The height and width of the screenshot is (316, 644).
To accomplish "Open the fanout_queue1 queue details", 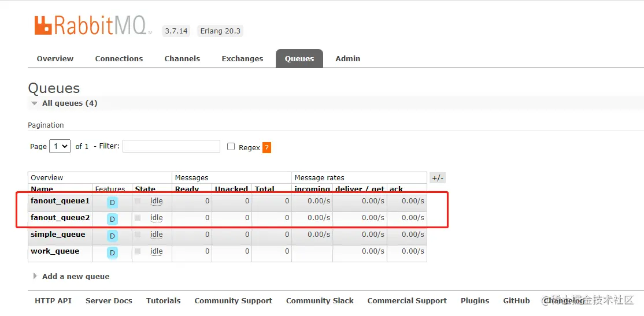I will click(x=60, y=201).
